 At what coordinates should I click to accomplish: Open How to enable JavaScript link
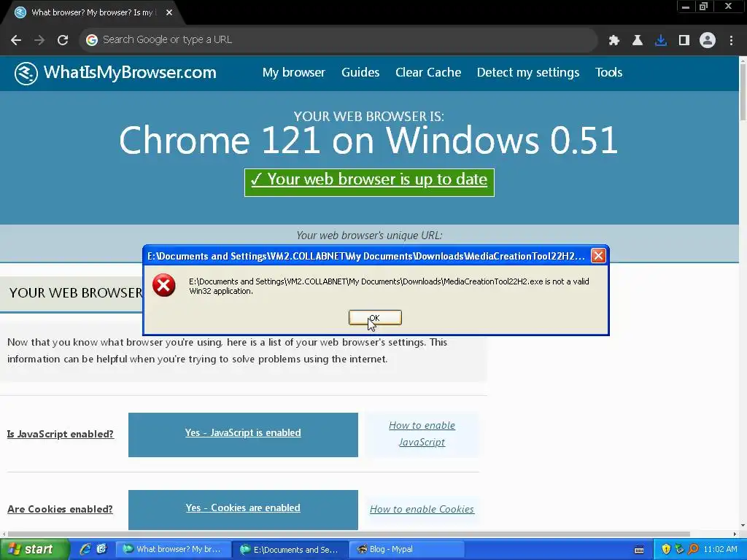[422, 434]
